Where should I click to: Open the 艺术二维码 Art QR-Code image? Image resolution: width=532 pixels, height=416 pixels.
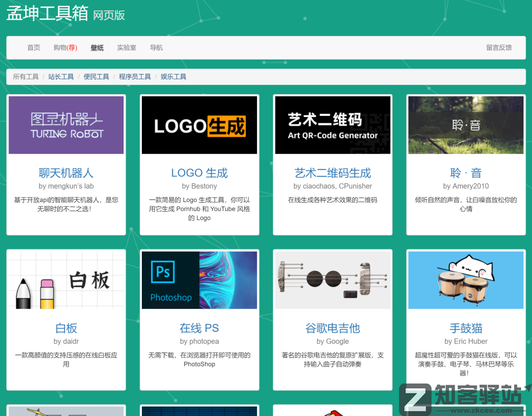pyautogui.click(x=332, y=125)
